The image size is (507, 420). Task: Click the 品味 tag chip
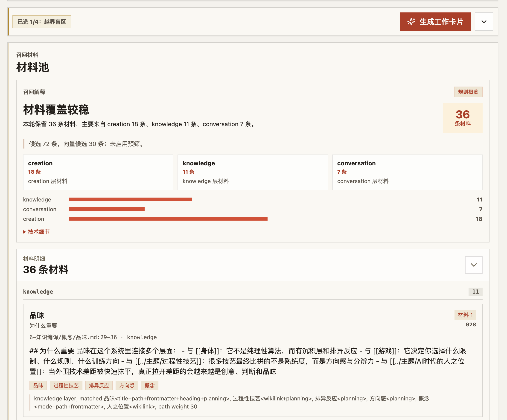[38, 385]
